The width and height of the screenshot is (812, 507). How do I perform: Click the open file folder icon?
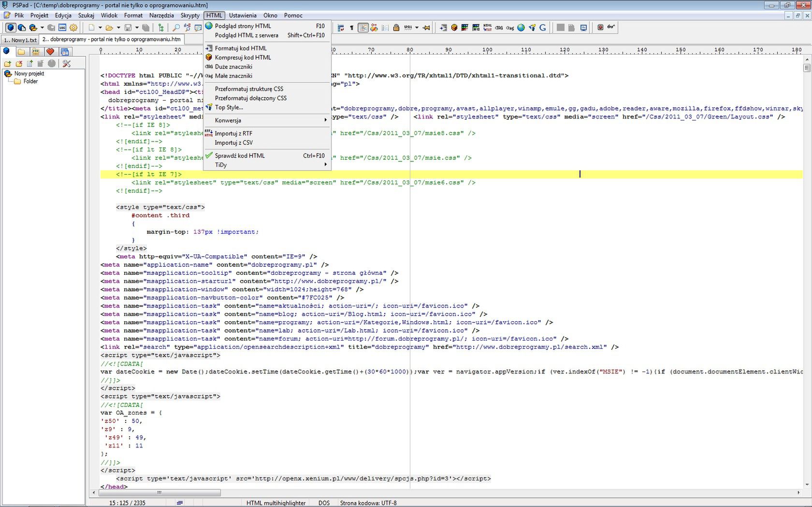pos(109,28)
